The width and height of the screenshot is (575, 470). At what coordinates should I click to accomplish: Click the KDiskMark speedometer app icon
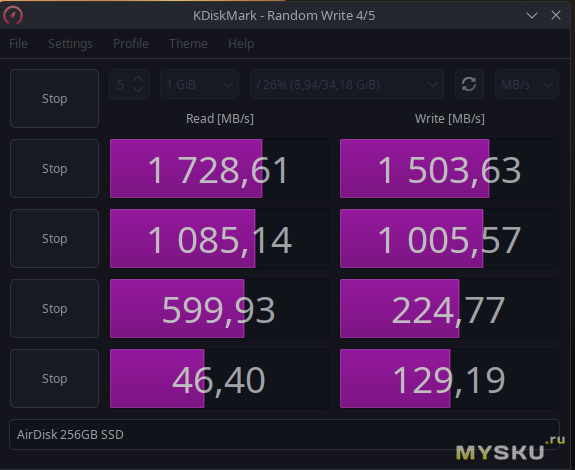[x=13, y=16]
